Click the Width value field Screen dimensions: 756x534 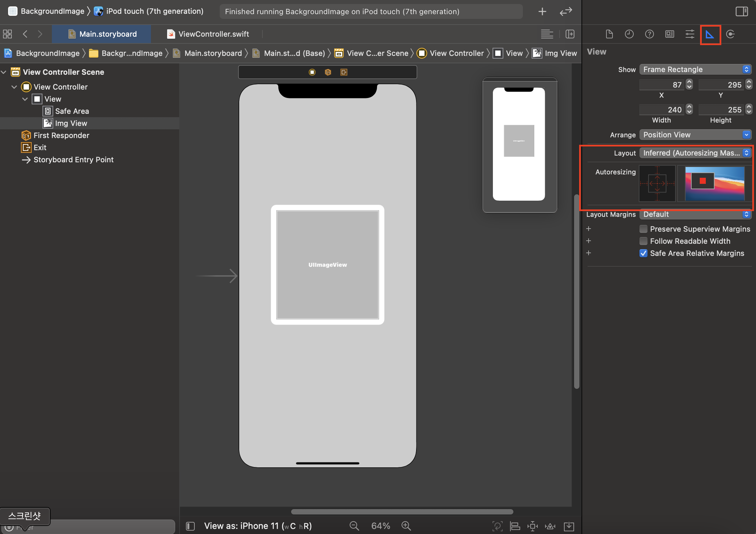(661, 110)
